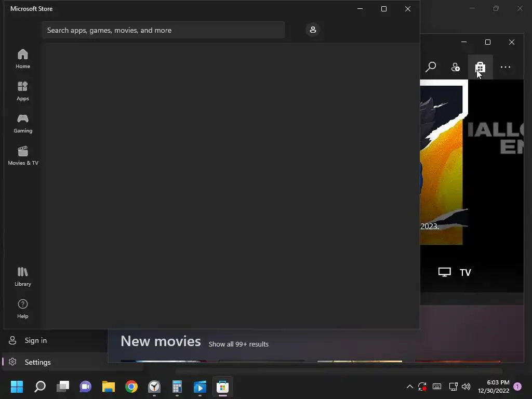Viewport: 532px width, 399px height.
Task: Close the Movies & TV window
Action: [x=512, y=42]
